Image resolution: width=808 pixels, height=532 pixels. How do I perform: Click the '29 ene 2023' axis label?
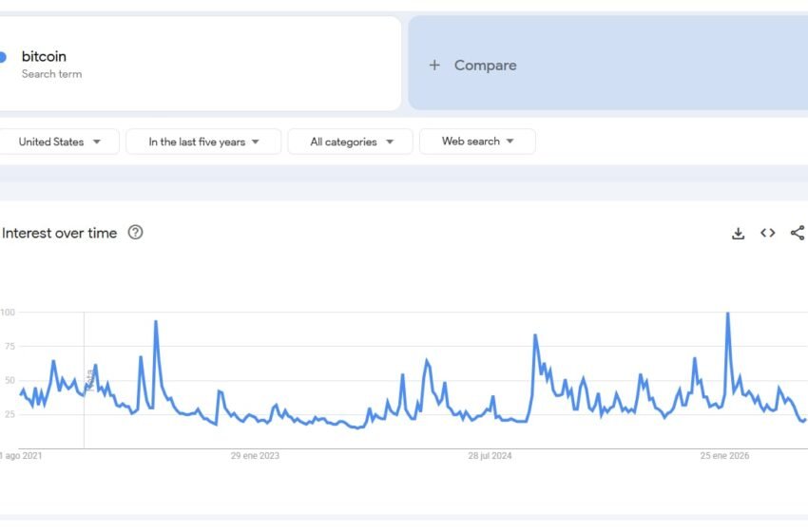(255, 456)
